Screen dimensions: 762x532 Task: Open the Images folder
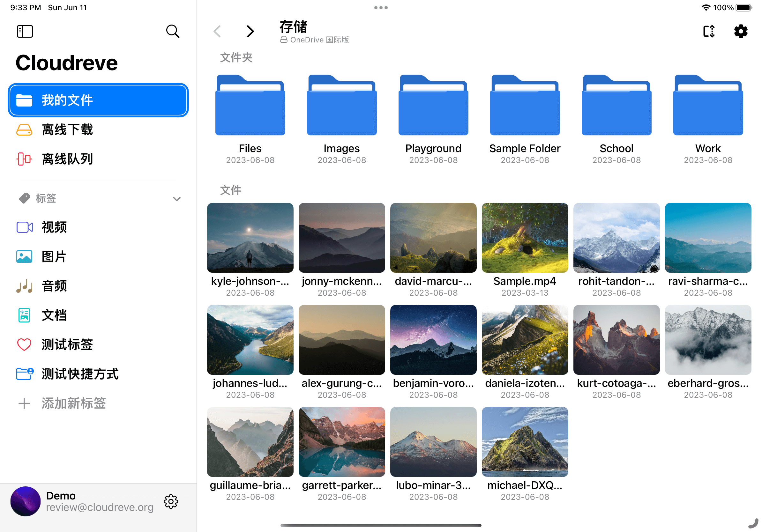pos(342,105)
